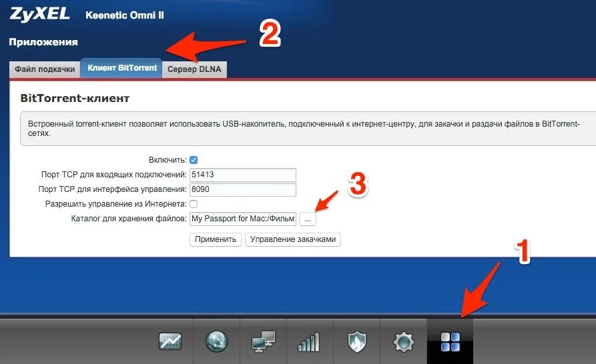This screenshot has height=364, width=596.
Task: Open the security firewall shield icon
Action: tap(356, 341)
